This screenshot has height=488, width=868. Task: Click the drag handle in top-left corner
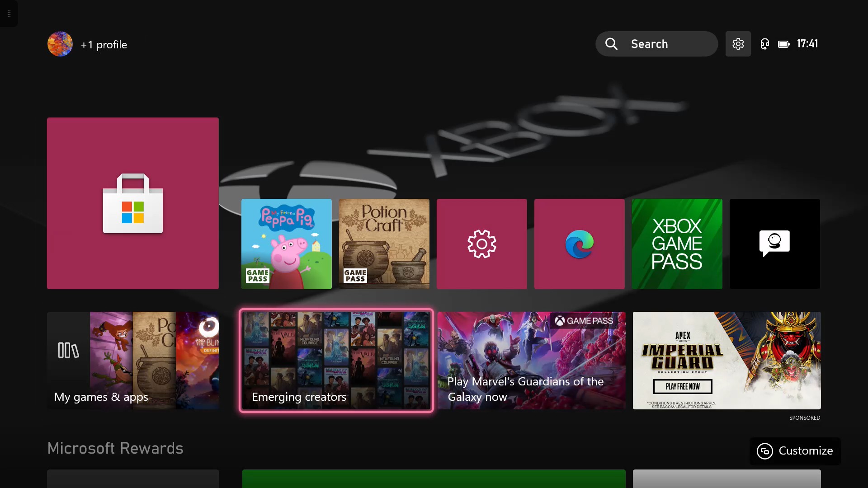pyautogui.click(x=9, y=14)
